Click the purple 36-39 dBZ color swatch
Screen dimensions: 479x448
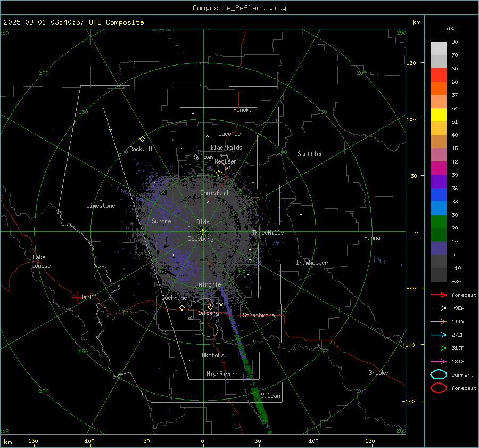click(439, 181)
